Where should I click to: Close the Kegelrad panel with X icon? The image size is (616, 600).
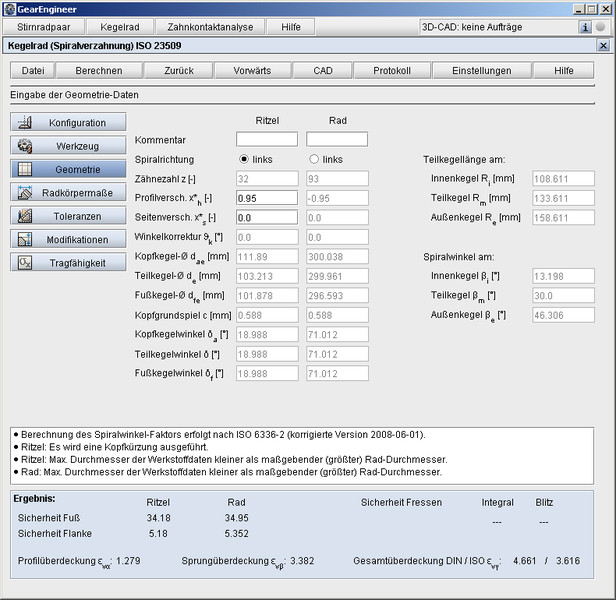[x=602, y=46]
